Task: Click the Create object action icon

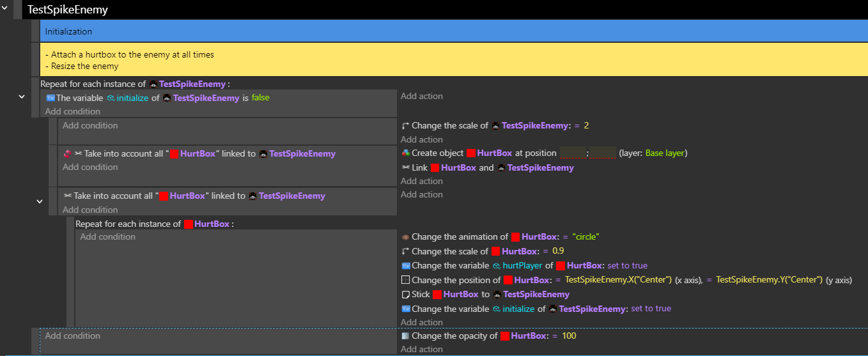Action: point(405,153)
